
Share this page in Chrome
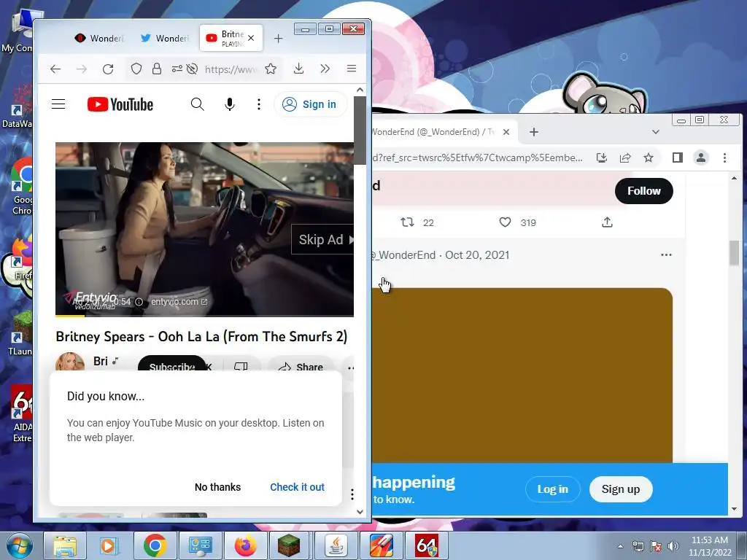click(625, 157)
